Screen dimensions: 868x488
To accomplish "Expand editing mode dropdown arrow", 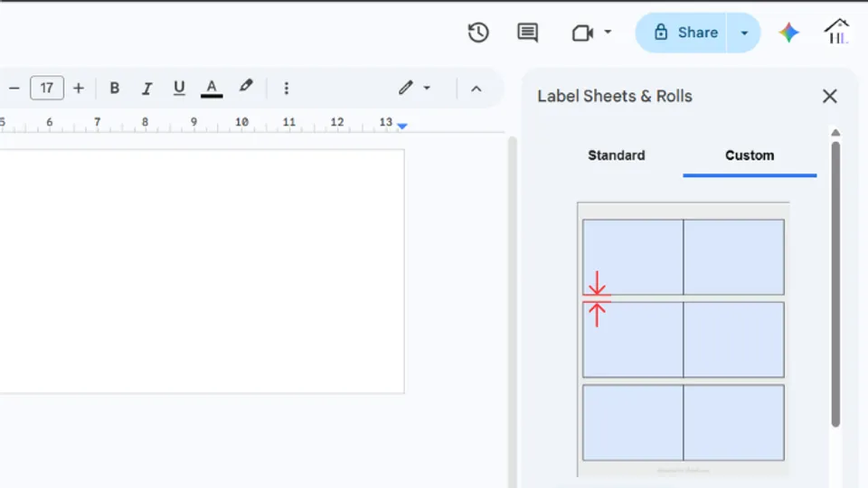I will coord(427,88).
